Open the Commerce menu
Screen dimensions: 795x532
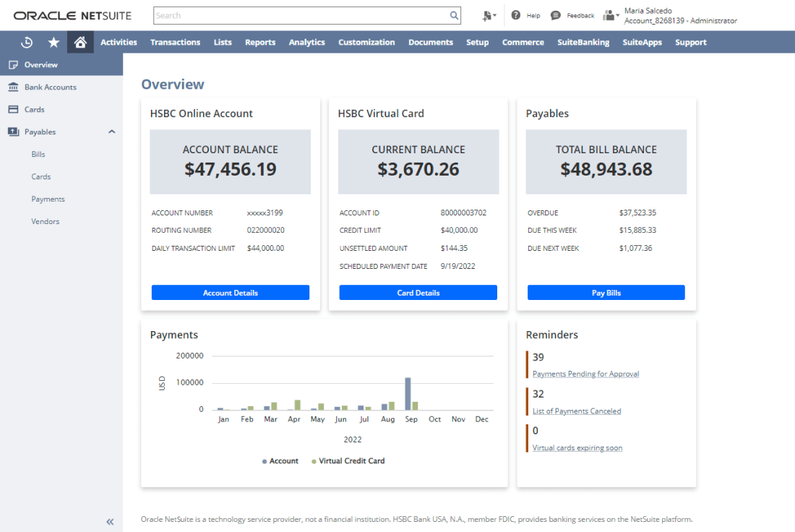tap(523, 42)
